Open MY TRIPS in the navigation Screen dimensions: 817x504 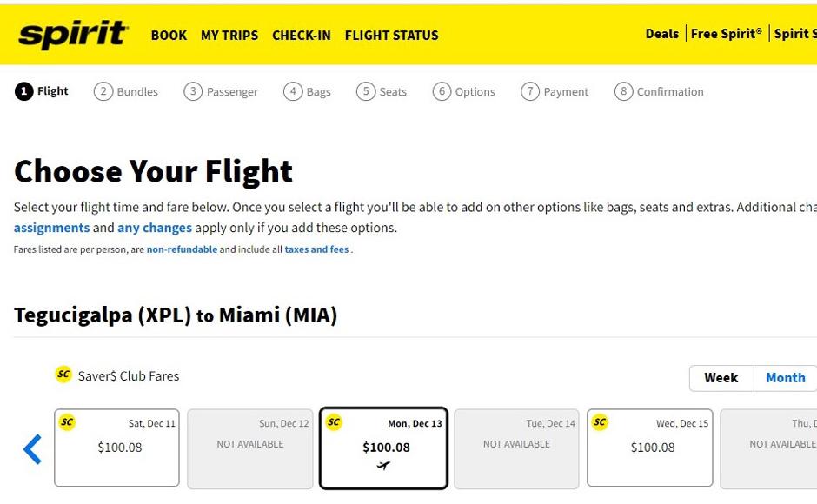click(229, 36)
